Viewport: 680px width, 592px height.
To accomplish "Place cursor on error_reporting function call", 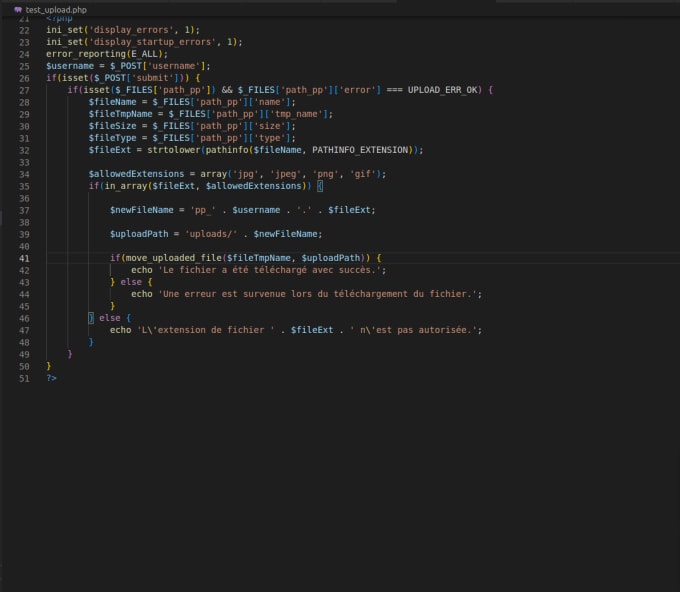I will click(86, 54).
